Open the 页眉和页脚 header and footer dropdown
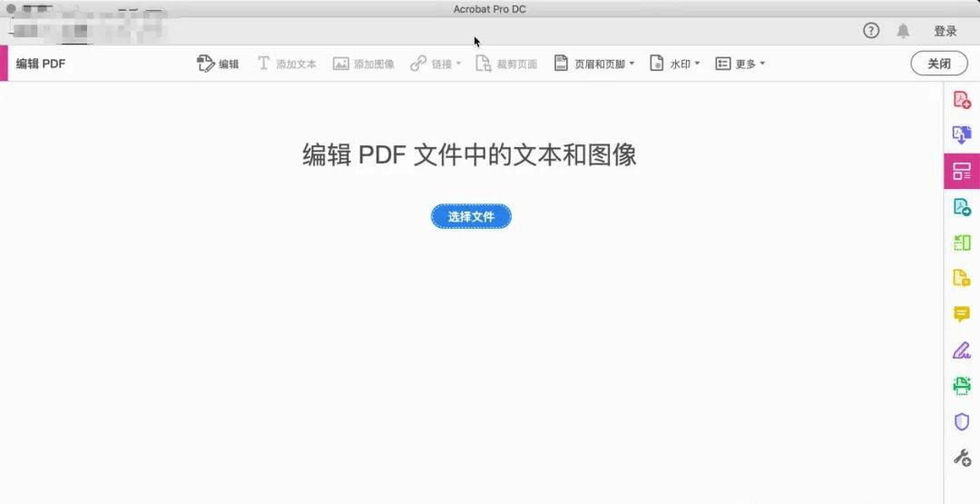This screenshot has height=504, width=980. [x=594, y=64]
